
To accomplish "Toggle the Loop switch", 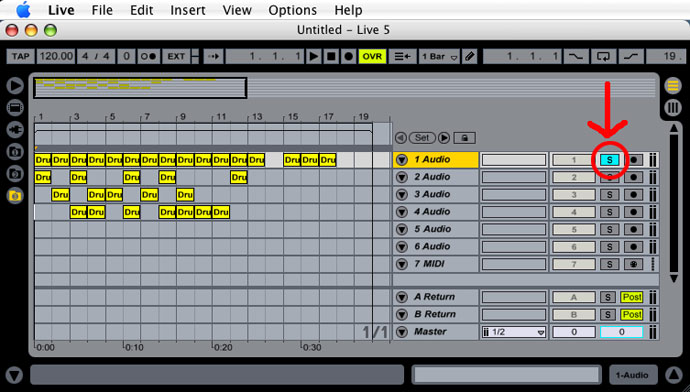I will click(603, 56).
